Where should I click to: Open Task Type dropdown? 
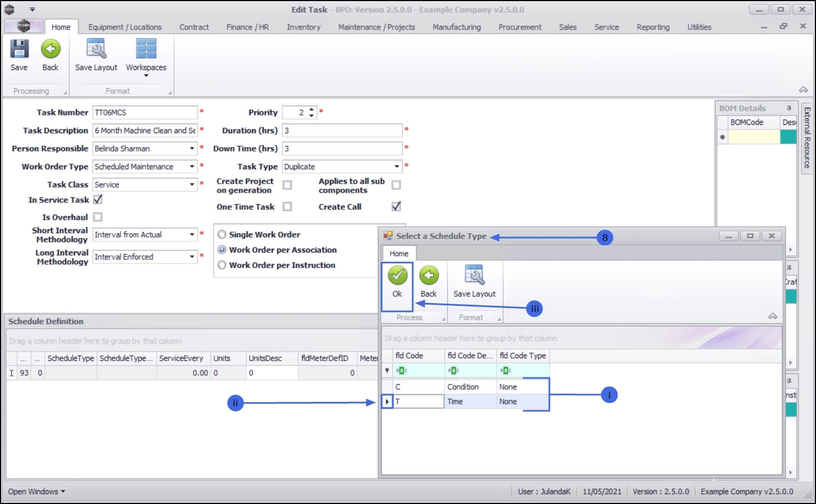[397, 167]
